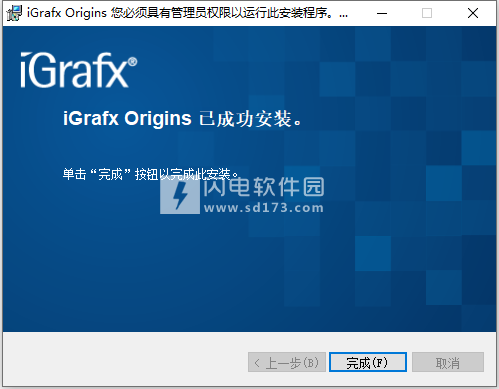499x389 pixels.
Task: Minimize the installer window
Action: [382, 13]
